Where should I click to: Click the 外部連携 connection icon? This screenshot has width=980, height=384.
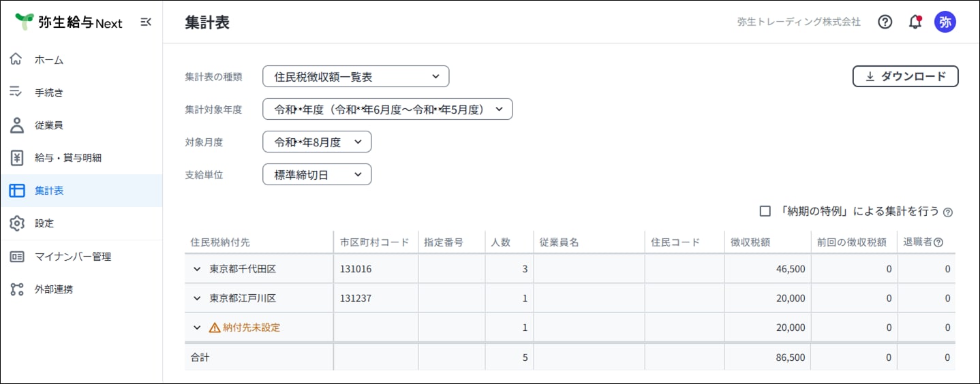[17, 289]
